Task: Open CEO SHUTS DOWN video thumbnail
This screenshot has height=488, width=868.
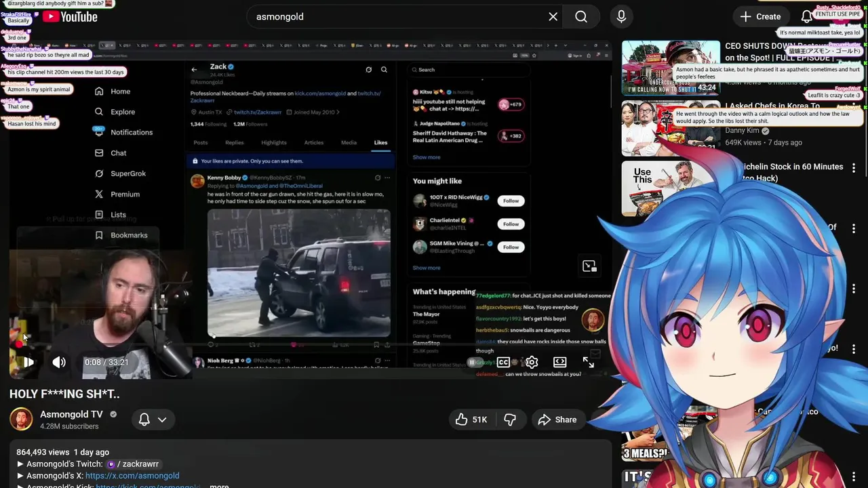Action: pyautogui.click(x=671, y=68)
